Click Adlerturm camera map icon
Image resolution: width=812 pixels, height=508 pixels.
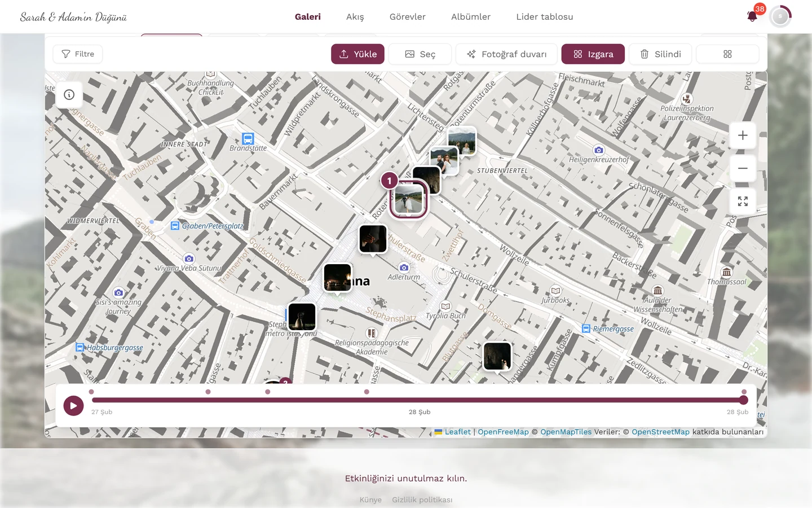pos(404,268)
